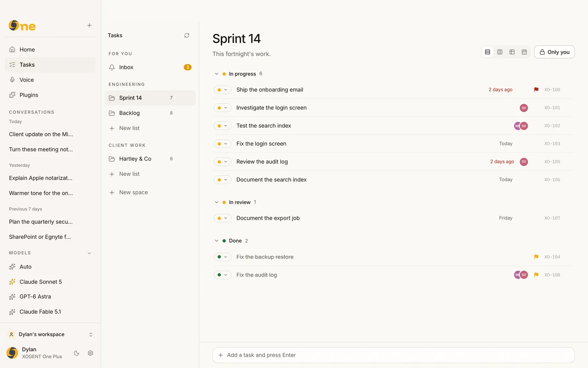
Task: Click the One logo in the sidebar
Action: click(22, 25)
